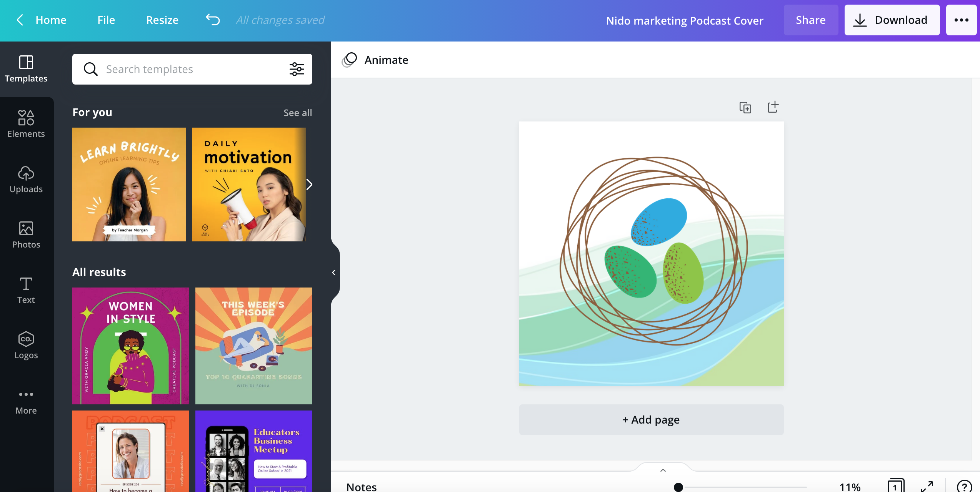The image size is (980, 492).
Task: Show next For you templates
Action: tap(309, 184)
